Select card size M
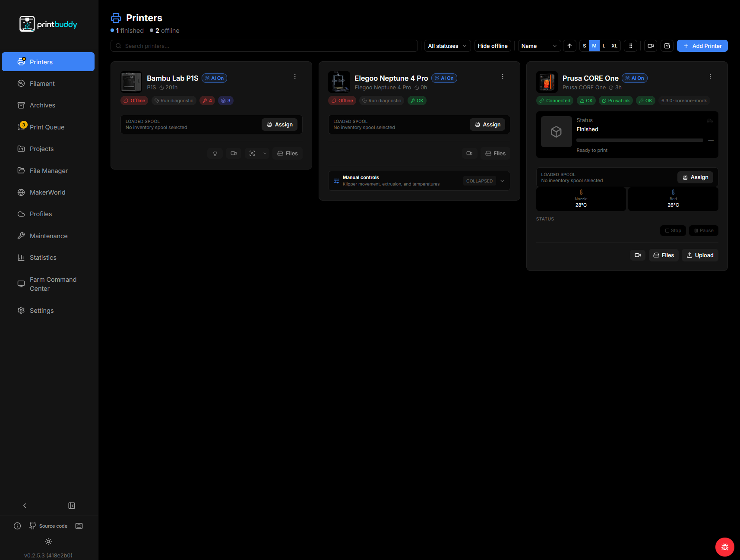Image resolution: width=740 pixels, height=560 pixels. (x=595, y=46)
